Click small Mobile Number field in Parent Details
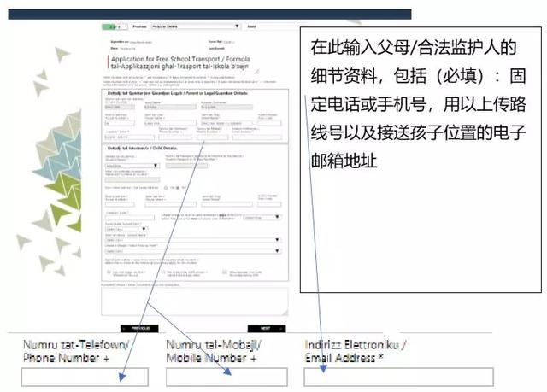 tap(213, 137)
